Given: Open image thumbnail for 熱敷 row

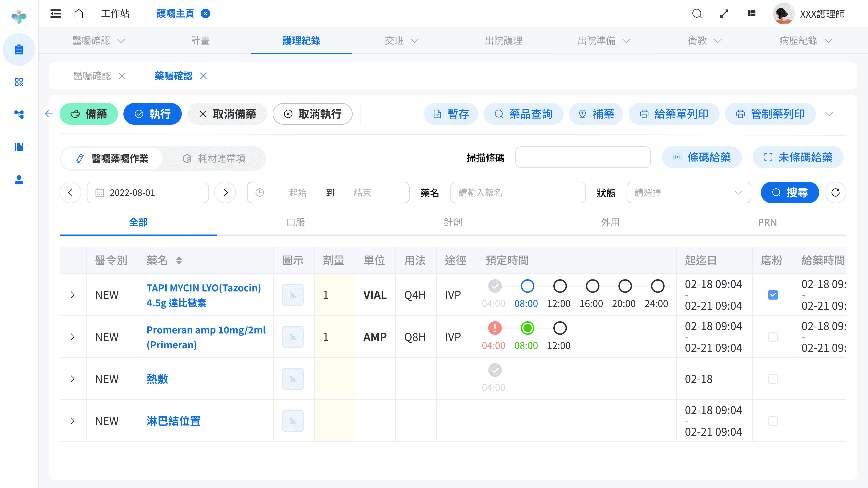Looking at the screenshot, I should click(293, 379).
